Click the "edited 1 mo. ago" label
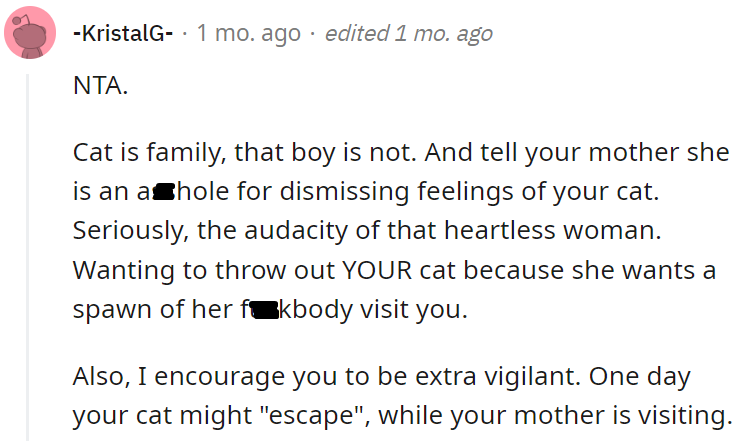The width and height of the screenshot is (735, 441). pos(409,33)
